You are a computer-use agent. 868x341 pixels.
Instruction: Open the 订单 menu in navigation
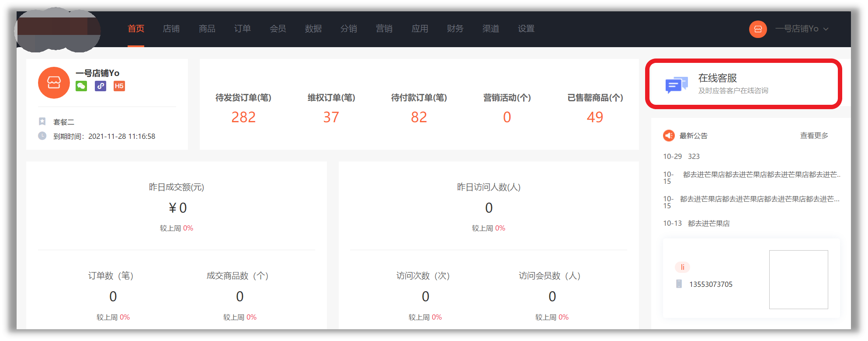[x=242, y=29]
